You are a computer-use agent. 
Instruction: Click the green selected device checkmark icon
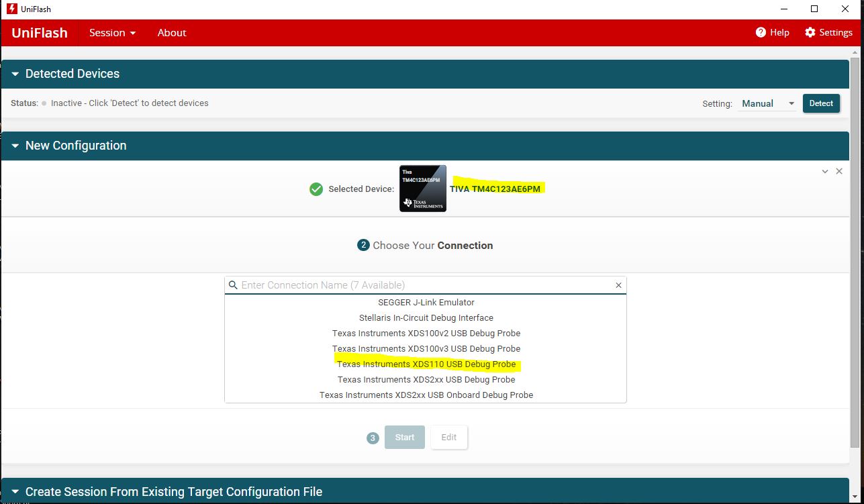(x=316, y=189)
